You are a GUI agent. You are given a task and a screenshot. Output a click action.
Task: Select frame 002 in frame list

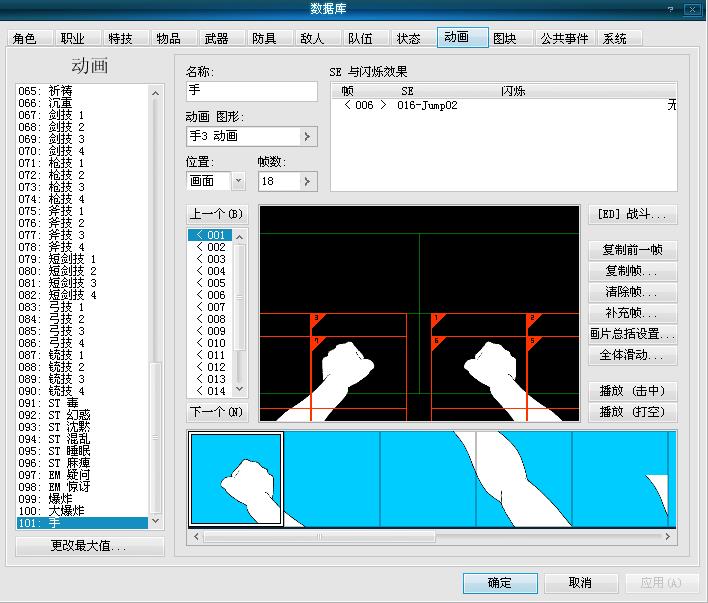click(x=210, y=247)
